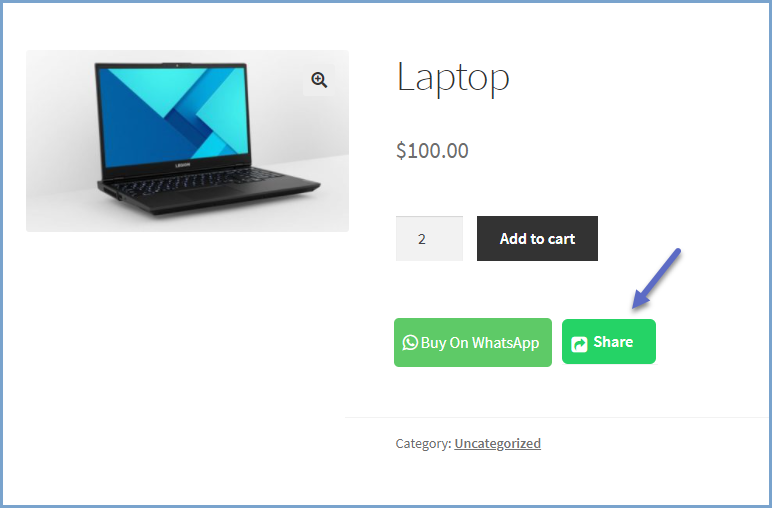
Task: Open the Uncategorized category link
Action: pyautogui.click(x=497, y=444)
